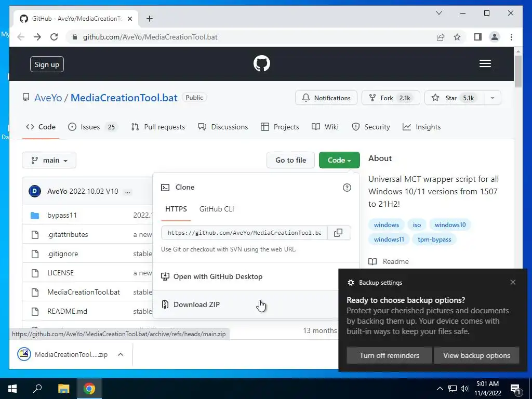
Task: Click the bypass11 folder icon
Action: (x=35, y=215)
